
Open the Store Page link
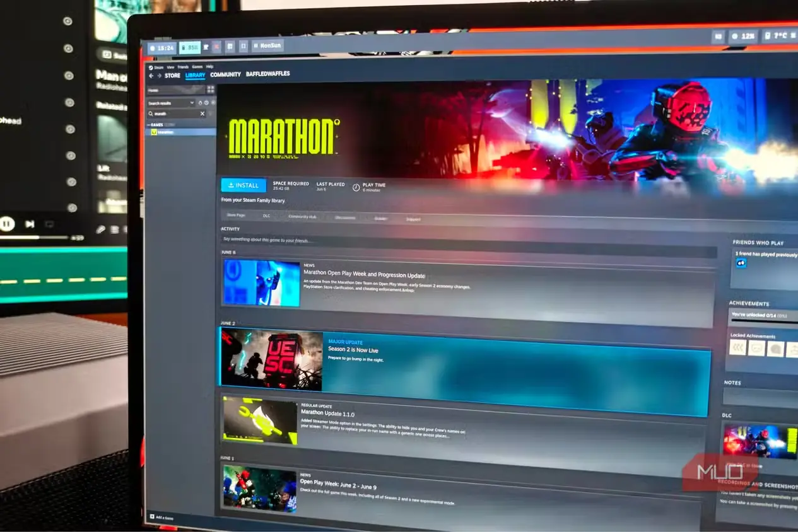click(235, 216)
